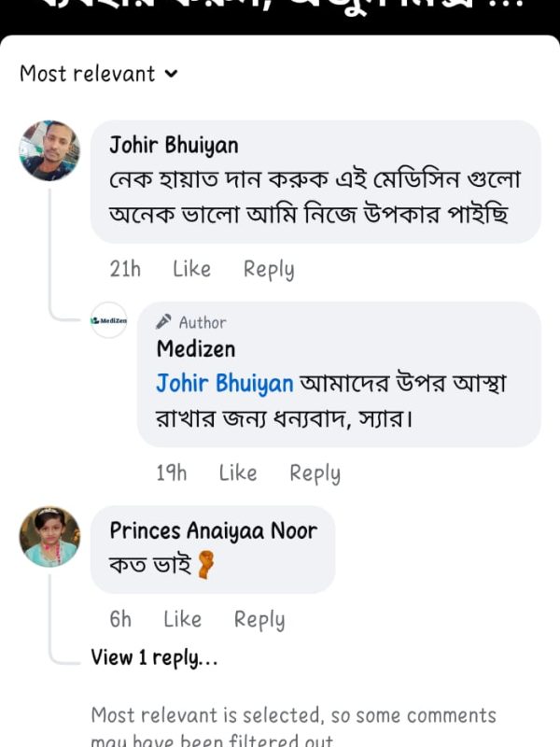560x747 pixels.
Task: Expand "View 1 reply..." thread
Action: (154, 657)
